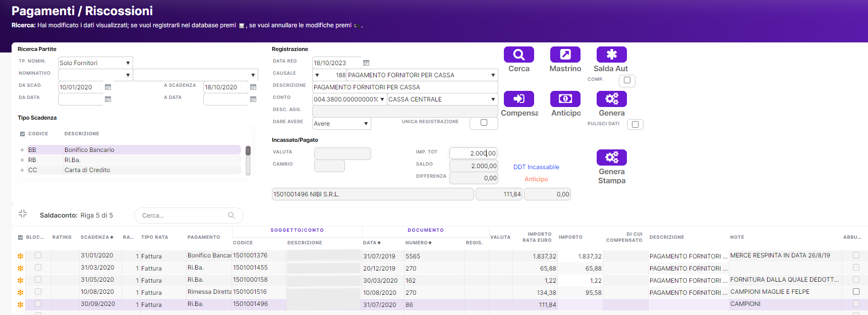Open the Nominativo code dropdown
This screenshot has width=868, height=315.
point(128,75)
